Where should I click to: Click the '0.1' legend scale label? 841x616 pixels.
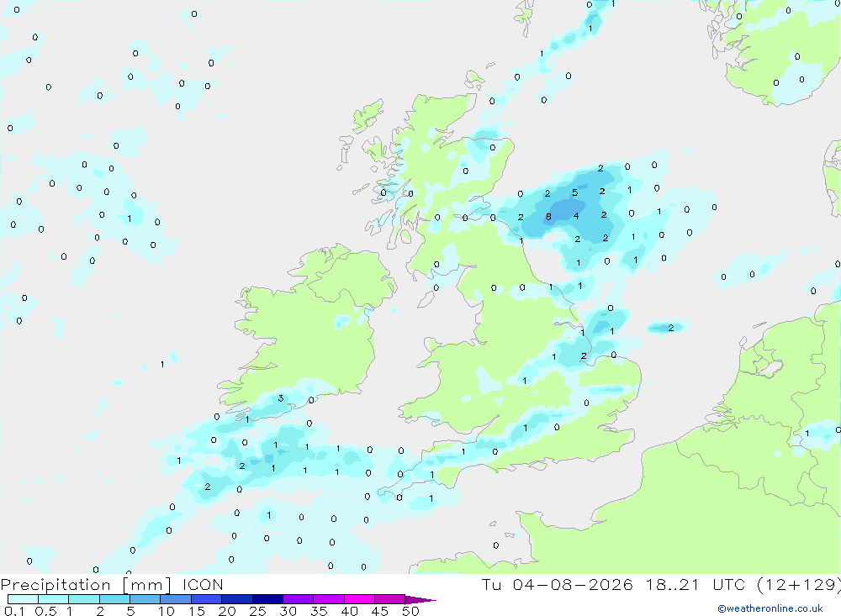(14, 611)
